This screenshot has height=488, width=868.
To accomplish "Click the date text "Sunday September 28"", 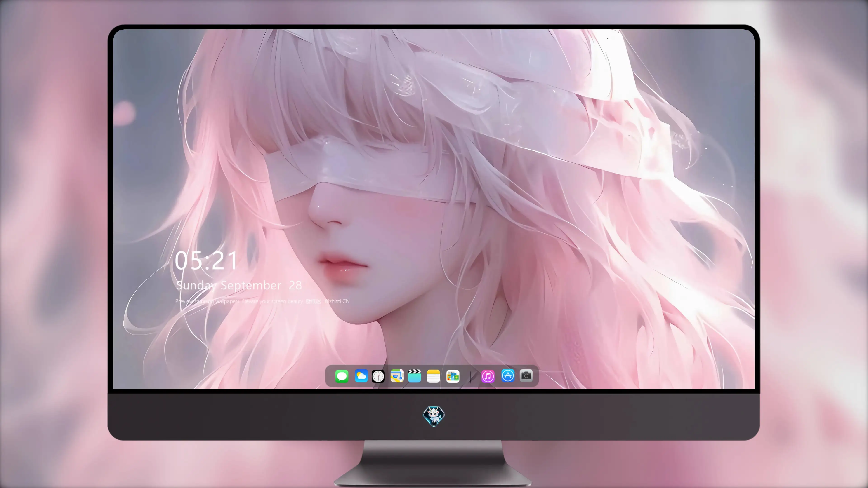I will coord(239,286).
